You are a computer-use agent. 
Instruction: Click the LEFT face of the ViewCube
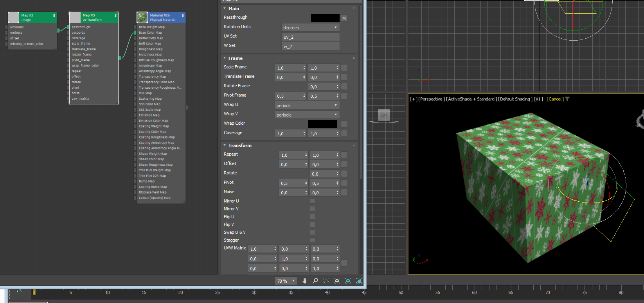(384, 115)
